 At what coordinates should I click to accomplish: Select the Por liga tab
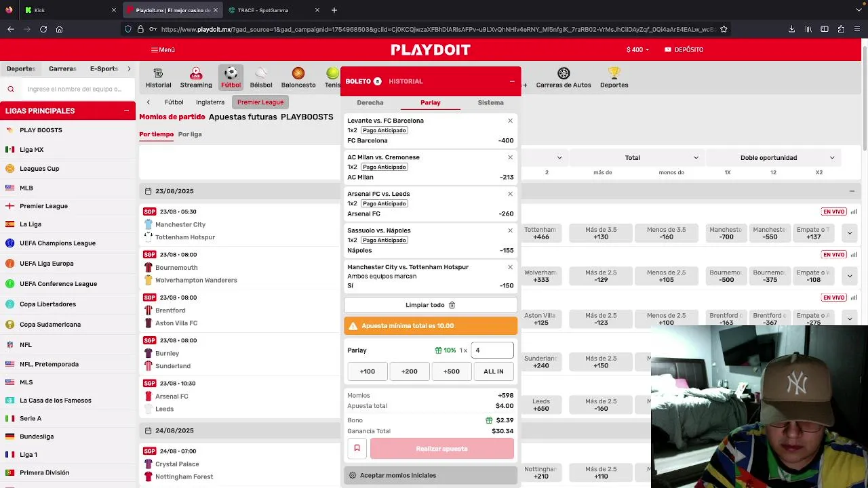point(190,134)
